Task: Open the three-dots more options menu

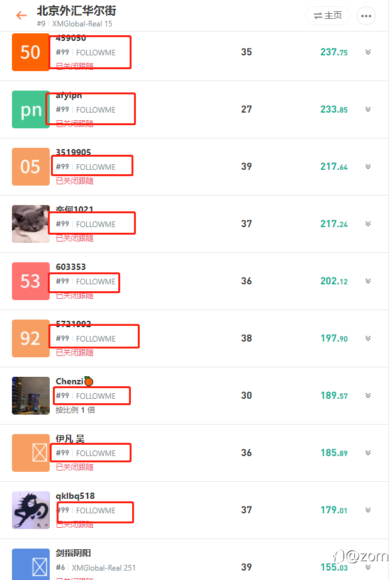Action: click(366, 16)
